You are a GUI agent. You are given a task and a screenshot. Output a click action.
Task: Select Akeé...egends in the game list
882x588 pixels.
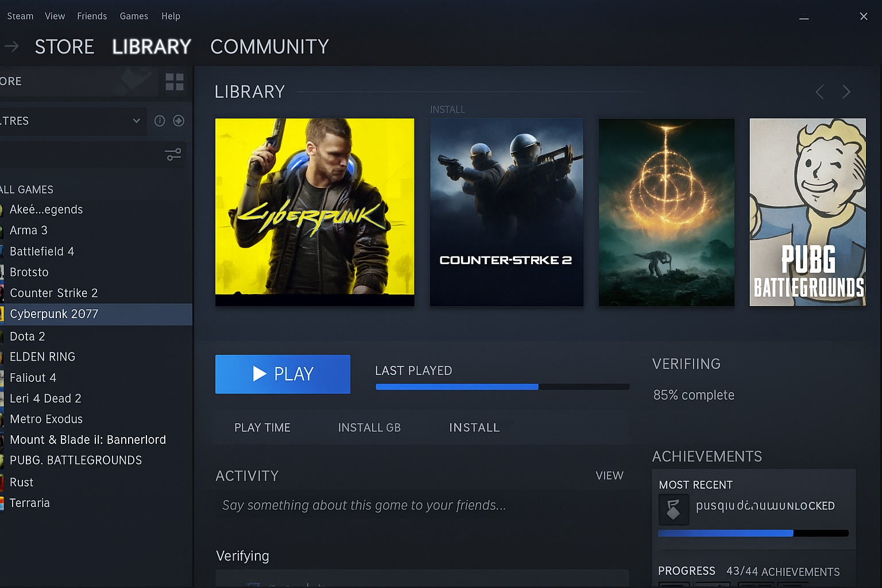(47, 210)
